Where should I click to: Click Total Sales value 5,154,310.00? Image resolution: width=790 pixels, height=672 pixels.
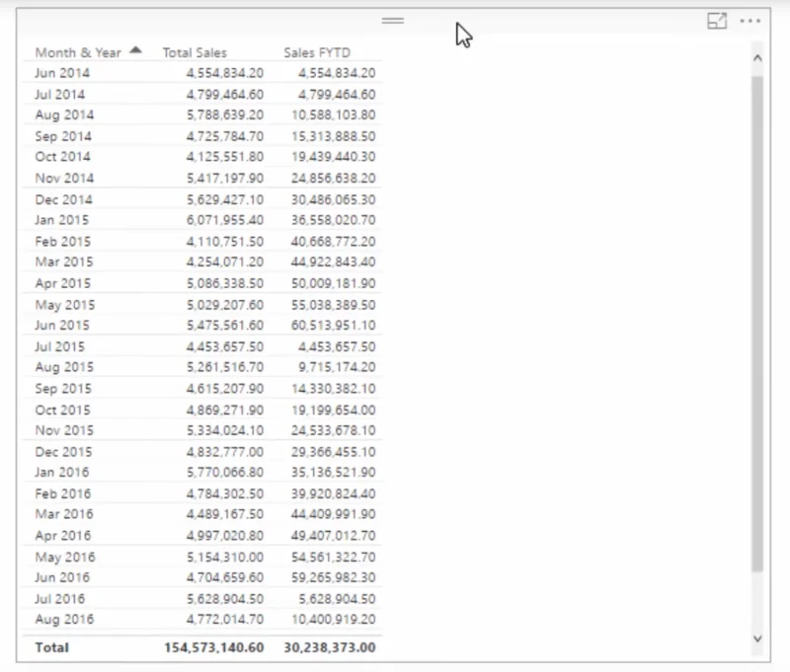(225, 558)
